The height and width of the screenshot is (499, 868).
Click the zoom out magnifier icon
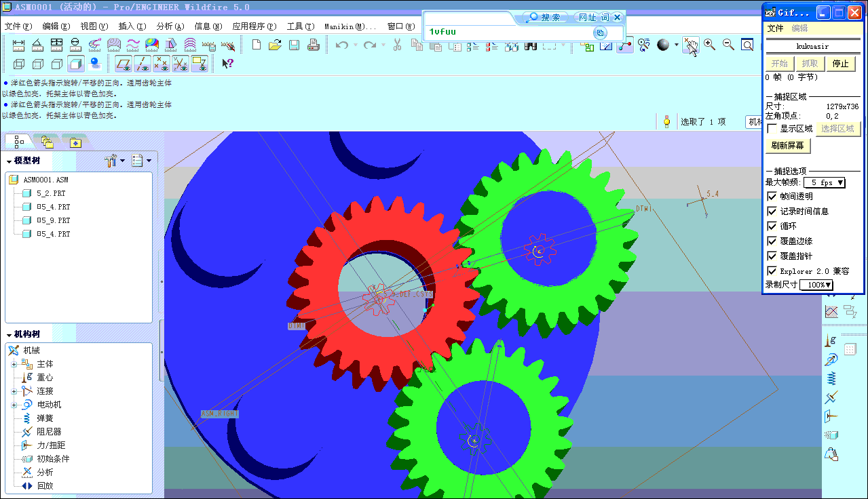[728, 45]
